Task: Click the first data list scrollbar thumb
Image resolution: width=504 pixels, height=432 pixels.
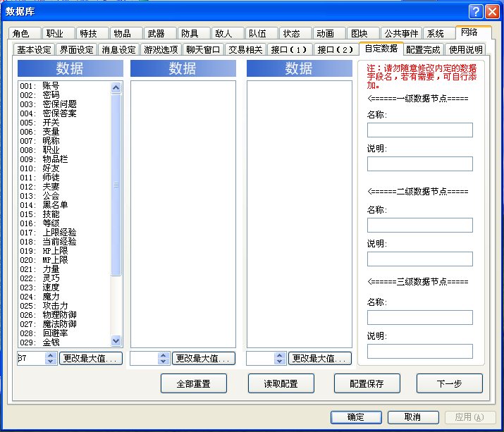Action: (116, 185)
